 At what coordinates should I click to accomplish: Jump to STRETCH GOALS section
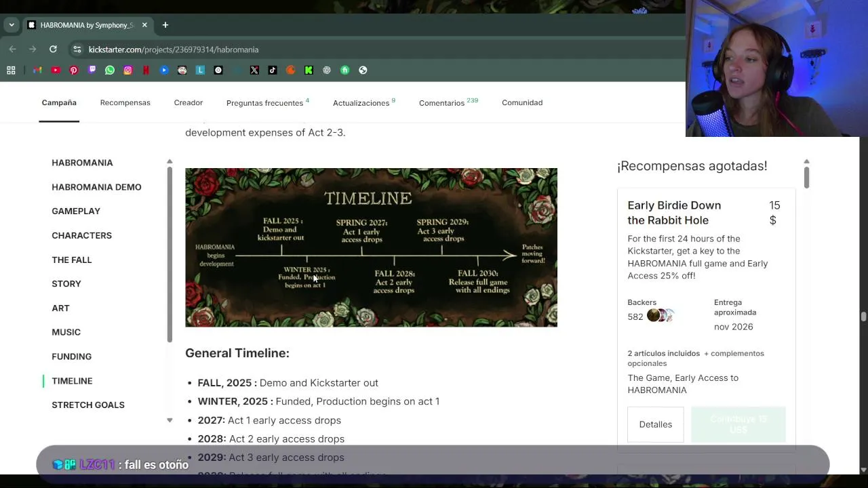(x=88, y=405)
